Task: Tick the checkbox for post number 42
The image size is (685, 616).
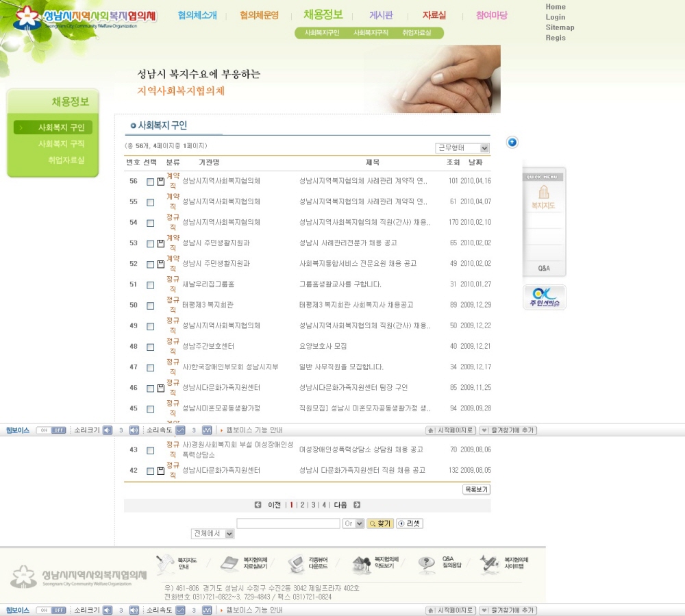Action: (151, 471)
